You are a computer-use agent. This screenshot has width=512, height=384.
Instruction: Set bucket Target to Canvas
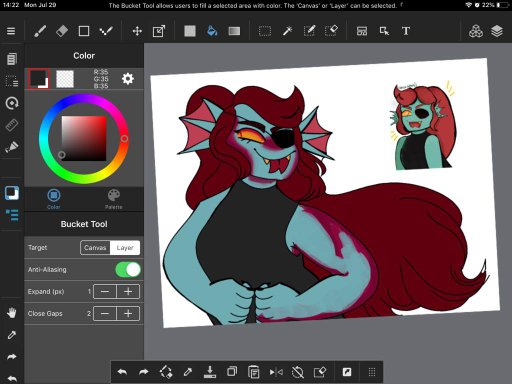pos(95,248)
